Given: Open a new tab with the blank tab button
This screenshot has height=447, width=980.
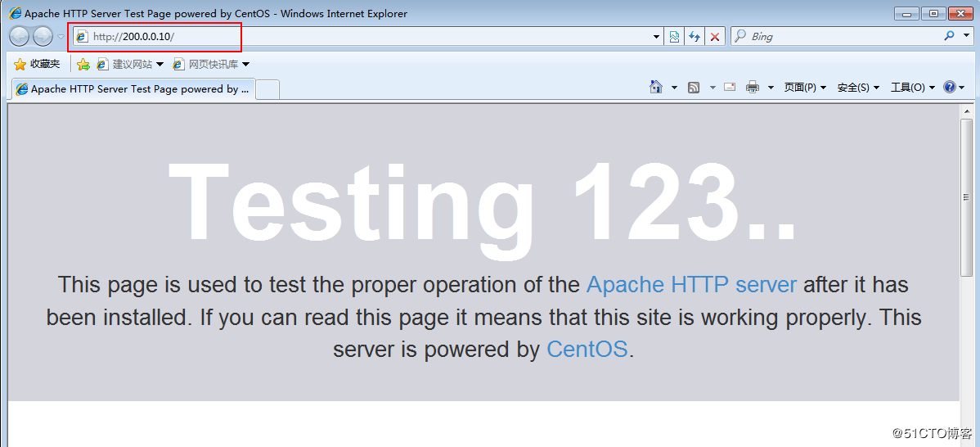Looking at the screenshot, I should 267,89.
